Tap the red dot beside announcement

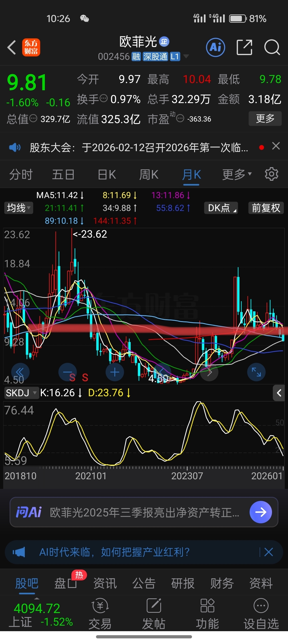262,147
